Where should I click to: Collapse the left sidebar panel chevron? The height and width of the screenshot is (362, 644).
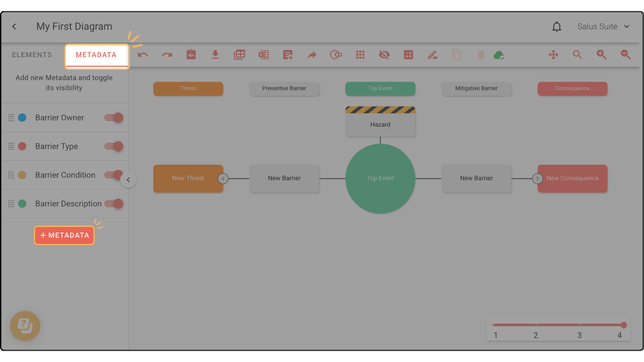click(128, 180)
